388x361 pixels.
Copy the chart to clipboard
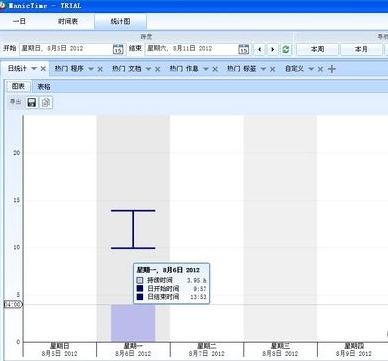pos(46,102)
